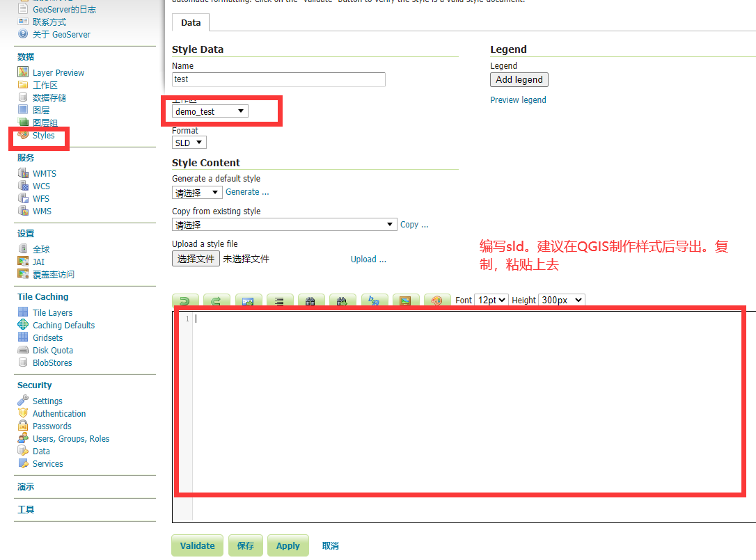
Task: Click the style Name input field
Action: point(278,79)
